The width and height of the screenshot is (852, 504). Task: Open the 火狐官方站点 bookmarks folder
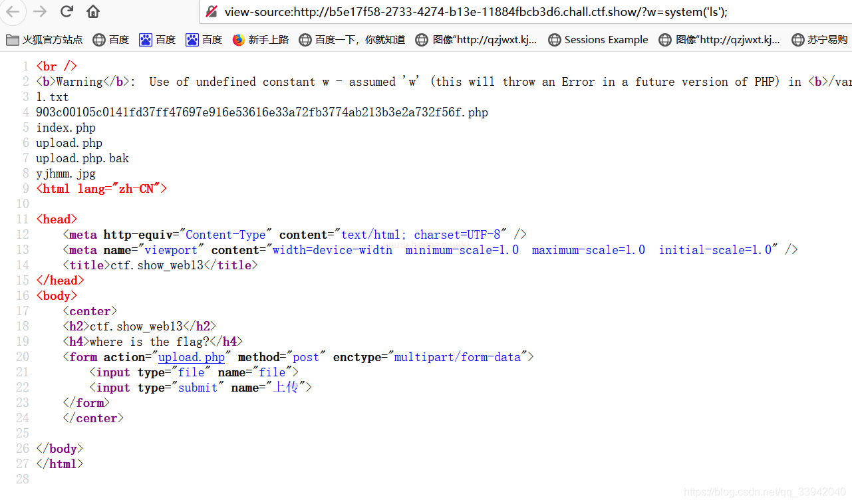coord(45,40)
